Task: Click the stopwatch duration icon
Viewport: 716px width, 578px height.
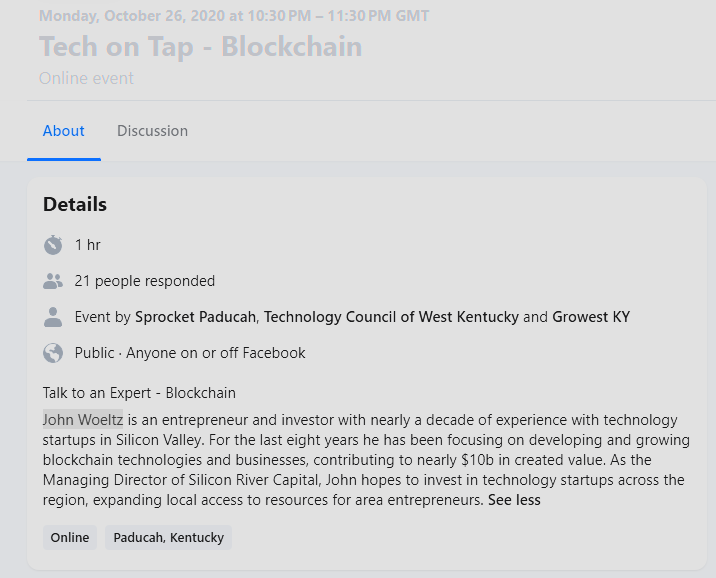Action: point(53,245)
